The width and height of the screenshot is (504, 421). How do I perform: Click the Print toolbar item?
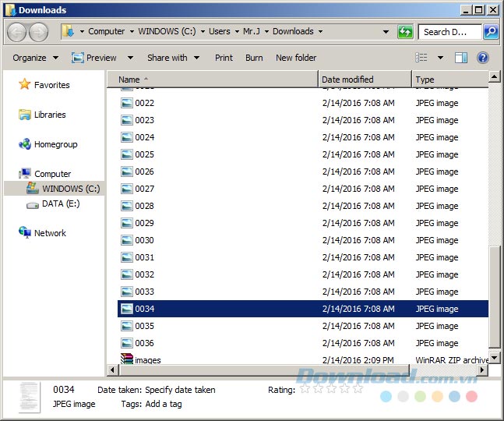(224, 58)
